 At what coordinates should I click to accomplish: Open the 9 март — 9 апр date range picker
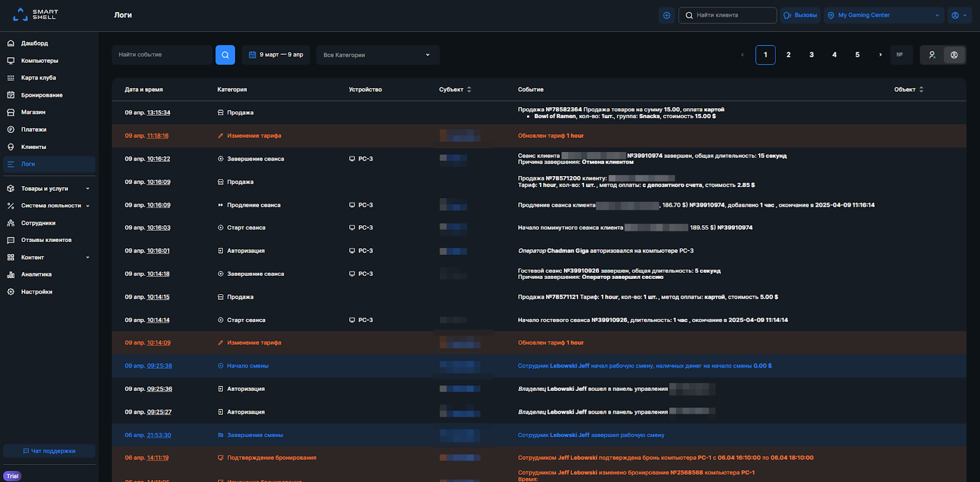[x=276, y=55]
